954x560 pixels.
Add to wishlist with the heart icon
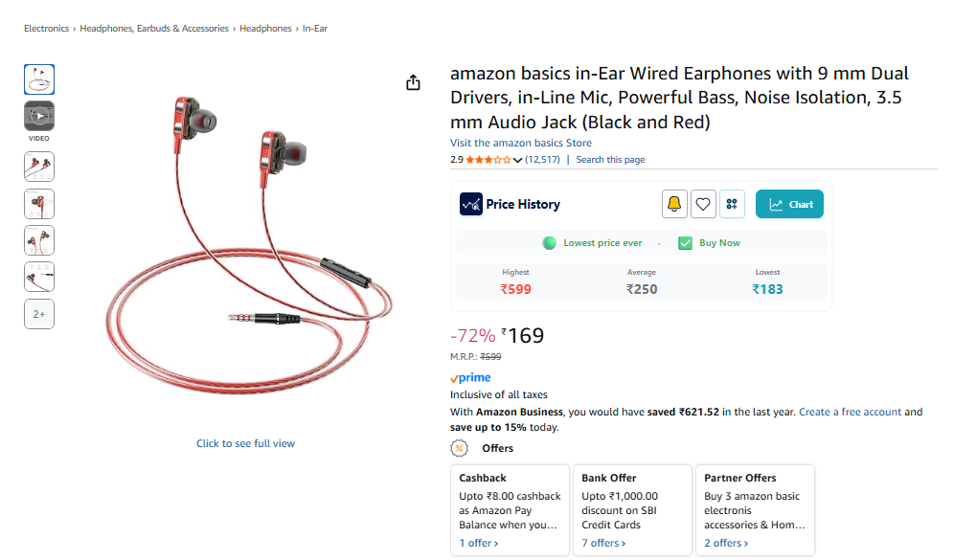pyautogui.click(x=703, y=204)
